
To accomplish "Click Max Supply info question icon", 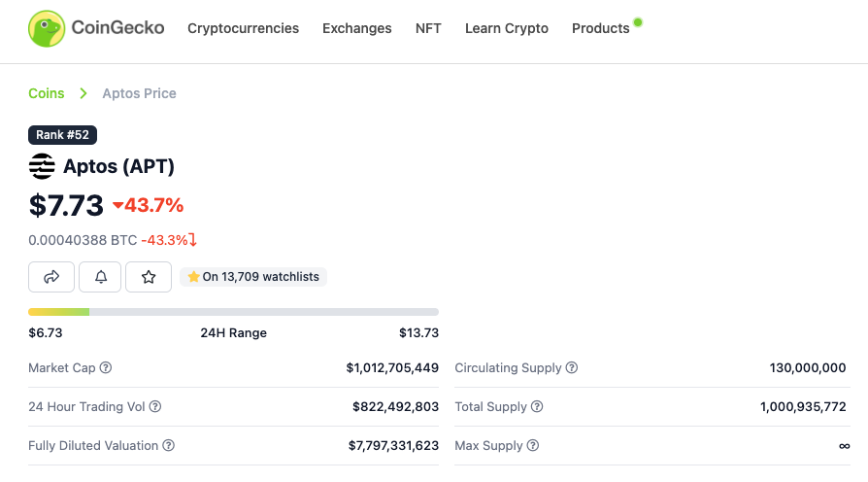I will [533, 446].
